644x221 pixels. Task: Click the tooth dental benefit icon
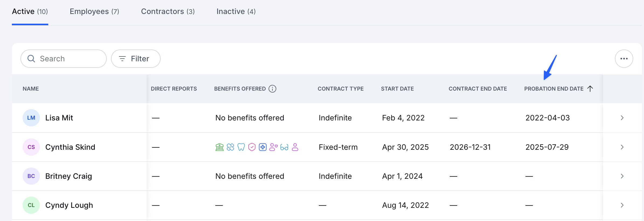pyautogui.click(x=241, y=147)
